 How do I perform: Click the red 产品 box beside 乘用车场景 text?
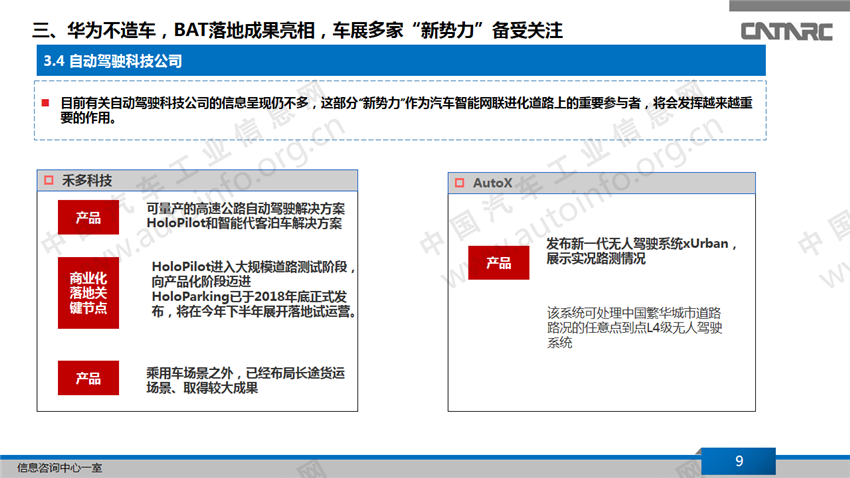pos(88,378)
